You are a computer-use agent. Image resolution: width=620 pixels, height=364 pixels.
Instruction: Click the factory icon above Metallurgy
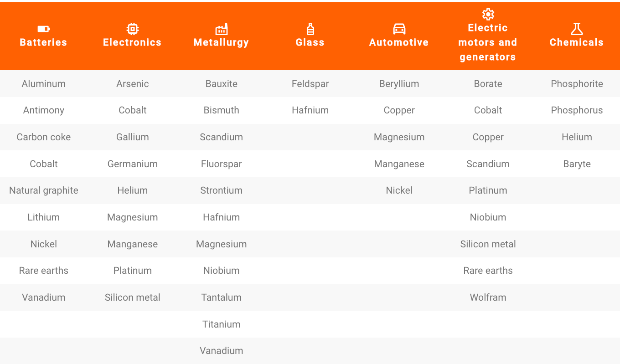[x=221, y=29]
